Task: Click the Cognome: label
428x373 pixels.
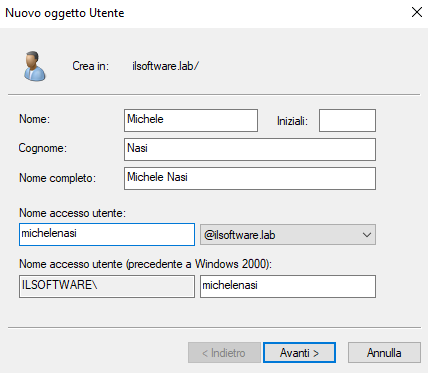Action: (x=43, y=148)
